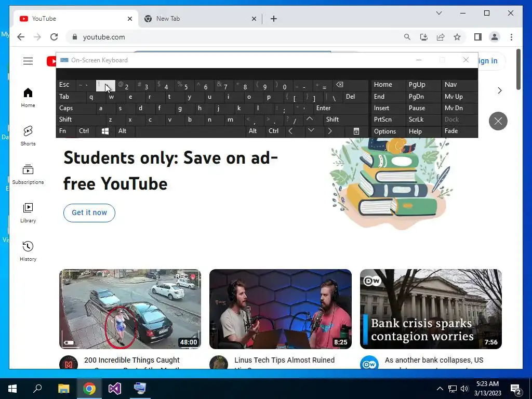Click Chrome back arrow button
Screen dimensions: 532x399
(21, 37)
